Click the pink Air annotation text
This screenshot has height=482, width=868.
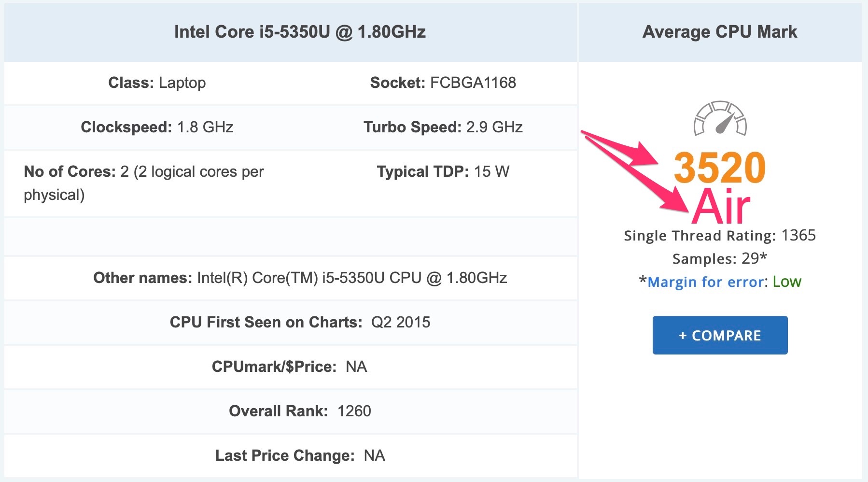click(721, 206)
